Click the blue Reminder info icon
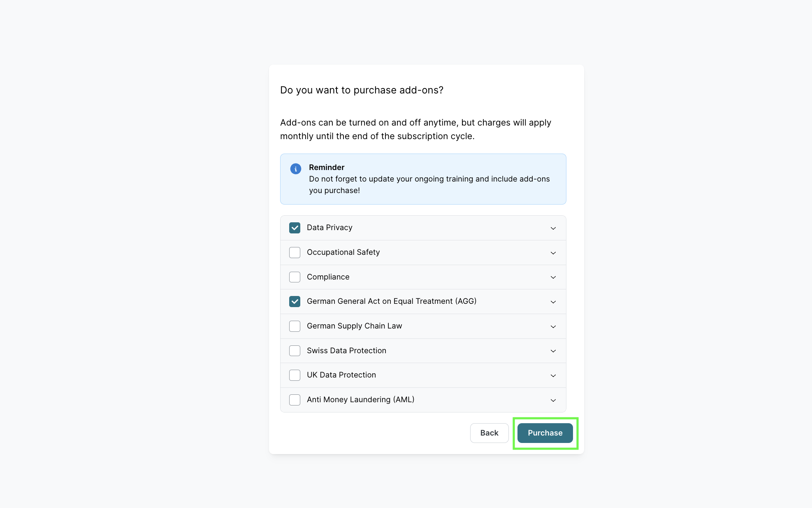This screenshot has width=812, height=508. point(295,169)
